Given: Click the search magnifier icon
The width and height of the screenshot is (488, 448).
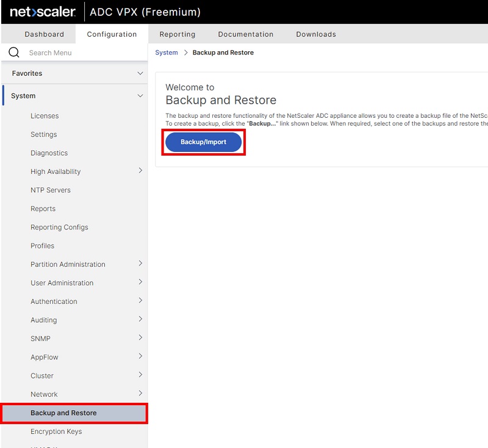Looking at the screenshot, I should coord(13,52).
